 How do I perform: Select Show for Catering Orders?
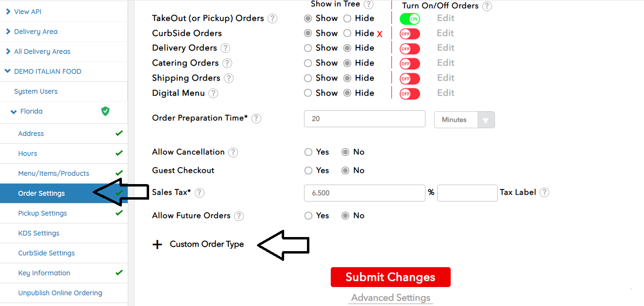(x=308, y=63)
